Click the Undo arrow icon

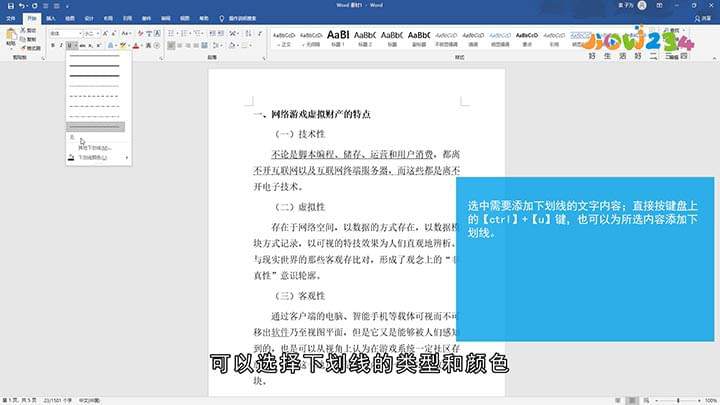[x=21, y=6]
